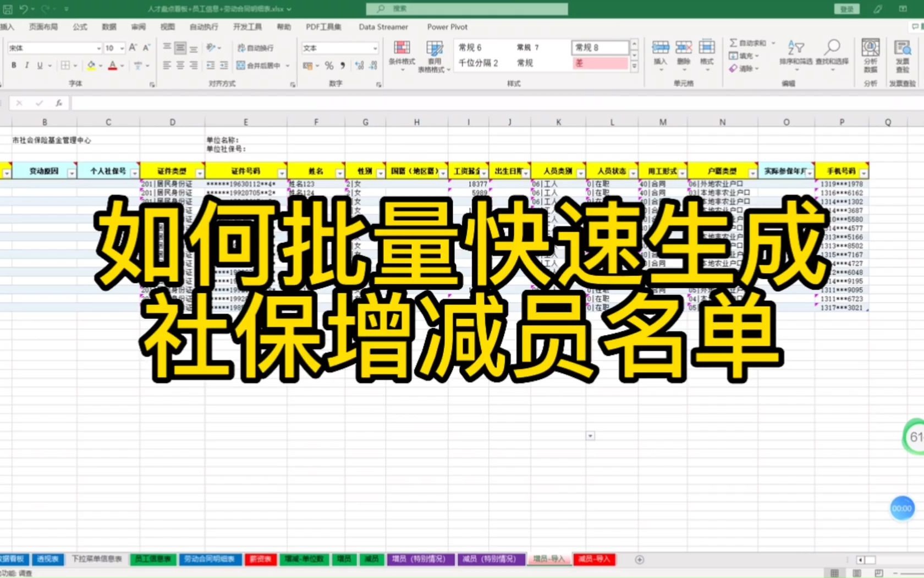
Task: Open the 员工信息表 sheet tab
Action: 153,559
